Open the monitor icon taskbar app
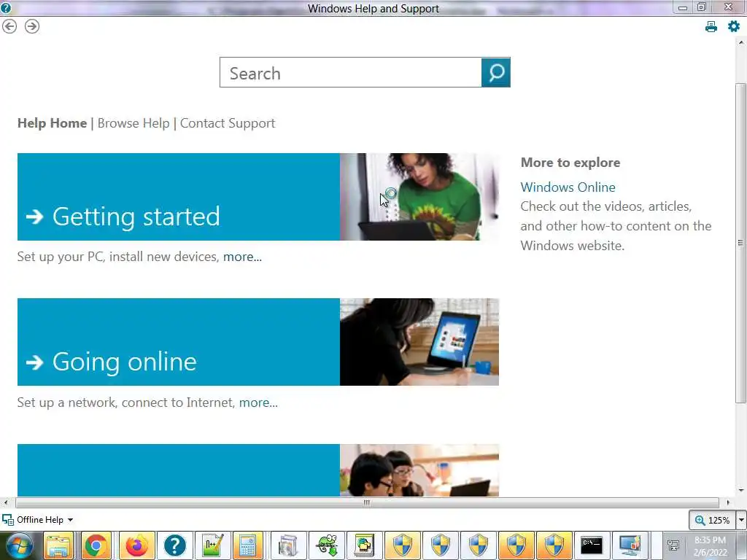747x560 pixels. 630,545
